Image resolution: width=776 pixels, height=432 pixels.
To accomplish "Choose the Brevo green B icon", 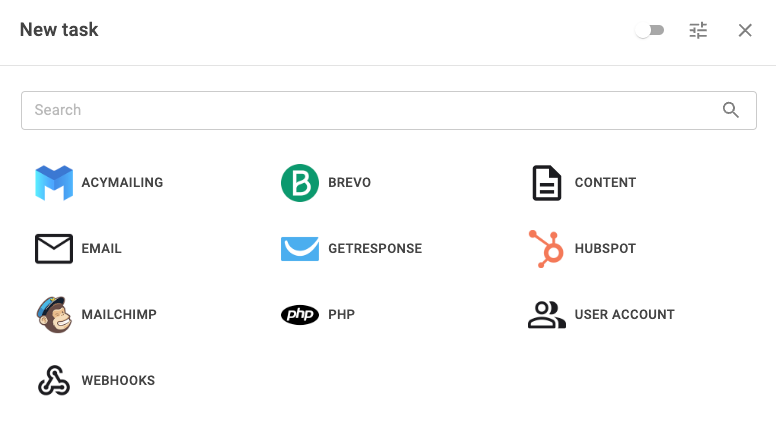I will click(x=300, y=183).
